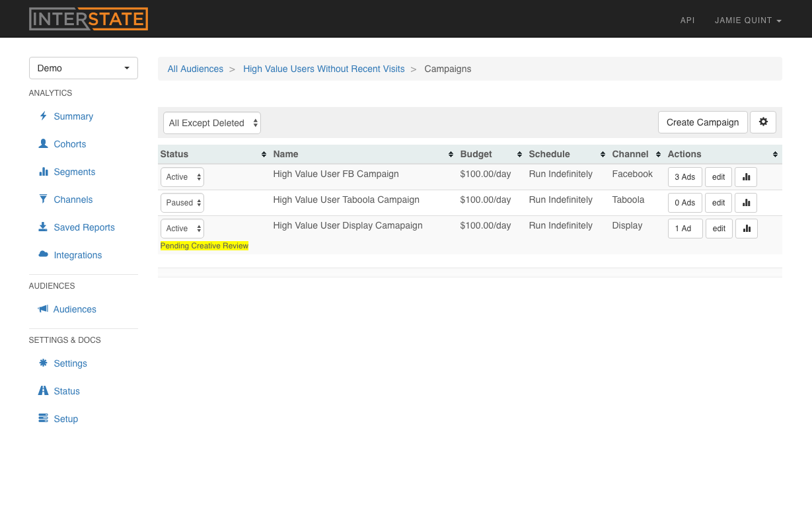Sort by the Channel column arrows
This screenshot has height=508, width=812.
(658, 154)
